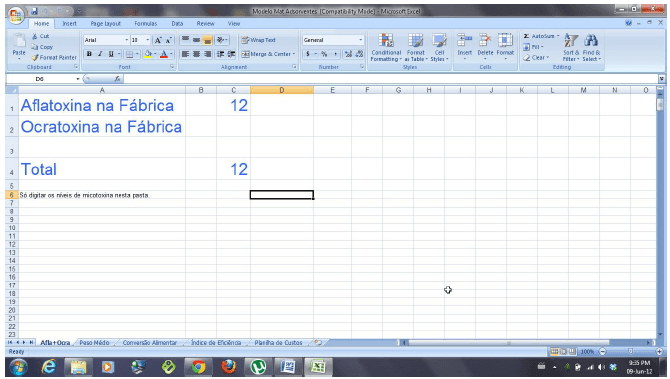The width and height of the screenshot is (670, 379).
Task: Click Merge & Center
Action: coord(266,54)
